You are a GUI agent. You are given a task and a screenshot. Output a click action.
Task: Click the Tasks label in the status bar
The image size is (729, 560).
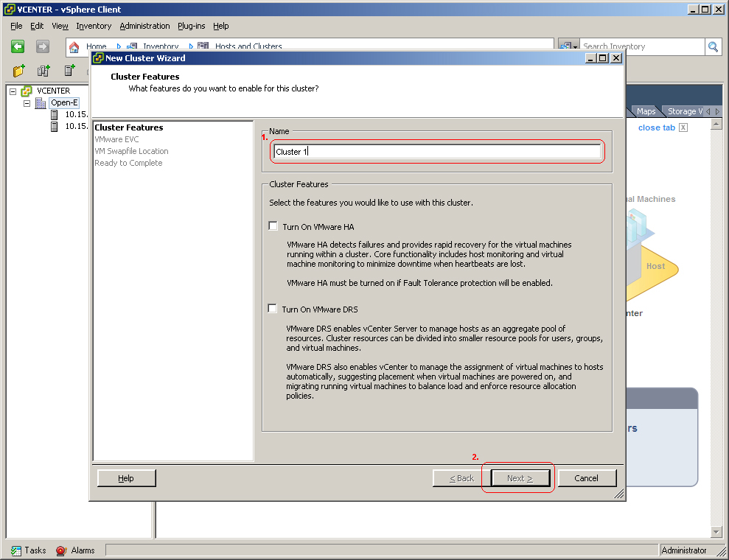[35, 550]
